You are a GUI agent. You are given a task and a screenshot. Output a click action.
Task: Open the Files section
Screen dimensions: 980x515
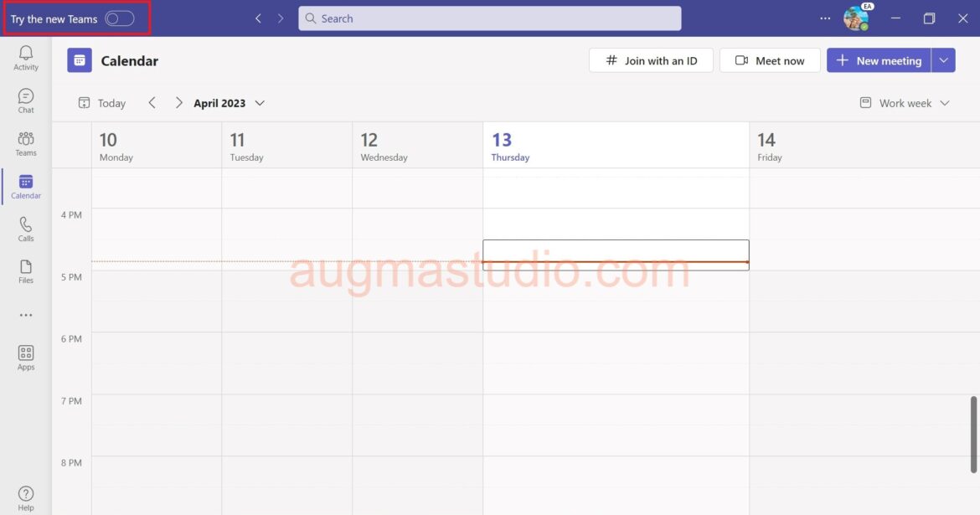pos(25,270)
